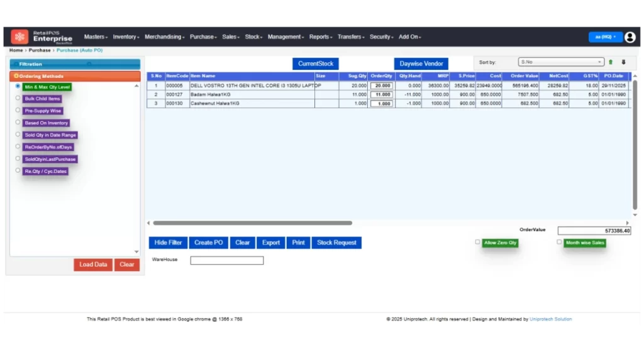The width and height of the screenshot is (644, 362).
Task: Open the Transfers menu
Action: point(351,37)
